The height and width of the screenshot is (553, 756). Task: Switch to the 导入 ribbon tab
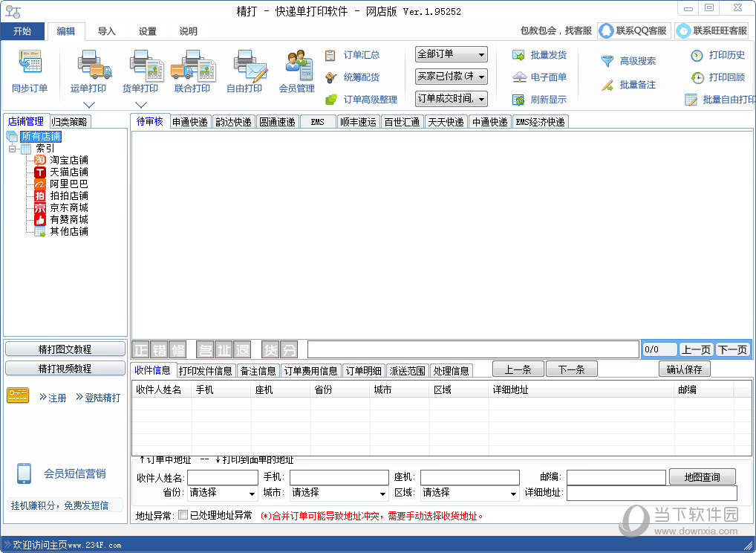click(106, 31)
